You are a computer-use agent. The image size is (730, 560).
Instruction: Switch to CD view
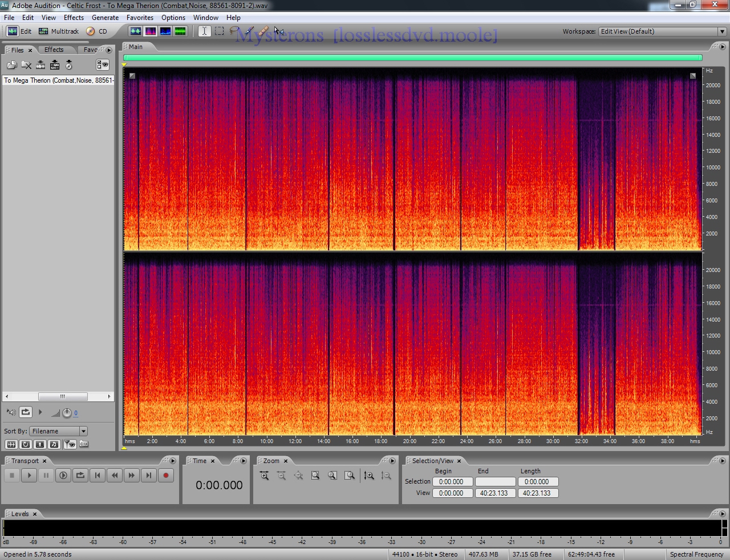coord(97,31)
